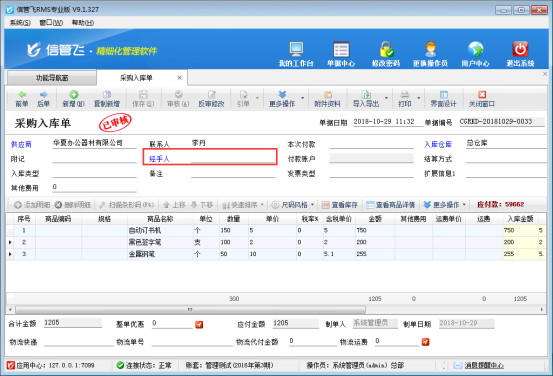Click the 关闭窗口 toolbar icon
This screenshot has height=376, width=553.
[482, 99]
